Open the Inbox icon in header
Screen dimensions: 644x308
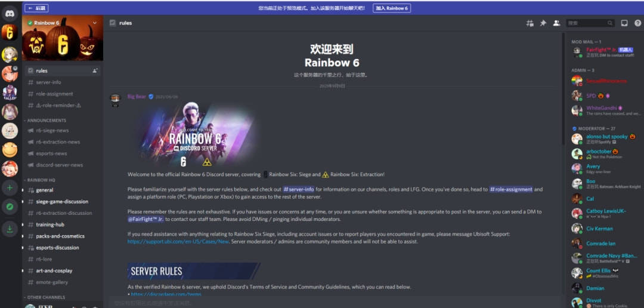click(624, 23)
